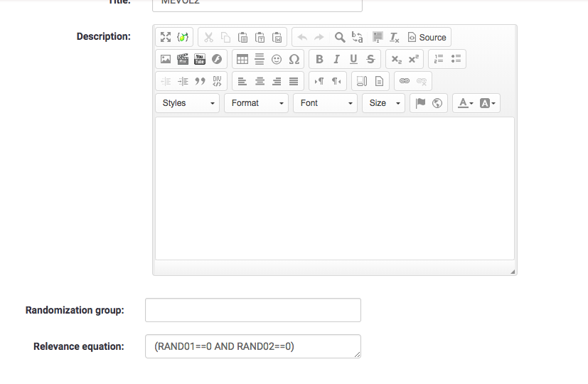This screenshot has width=588, height=384.
Task: Insert a table into the description
Action: tap(242, 59)
